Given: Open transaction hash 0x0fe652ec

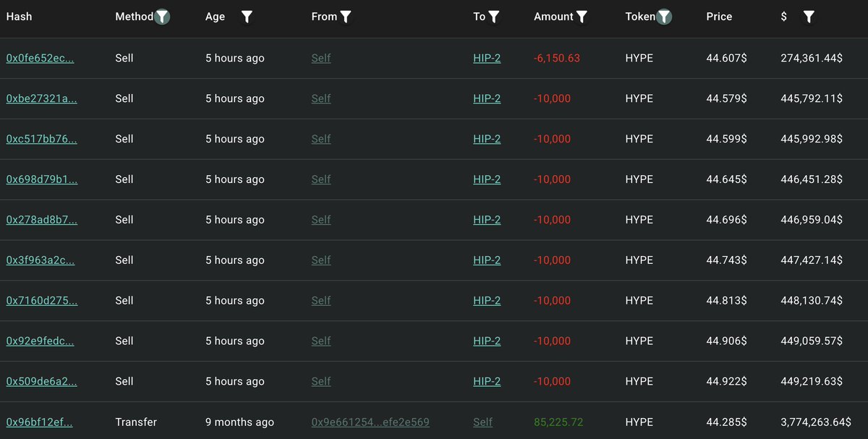Looking at the screenshot, I should point(40,58).
